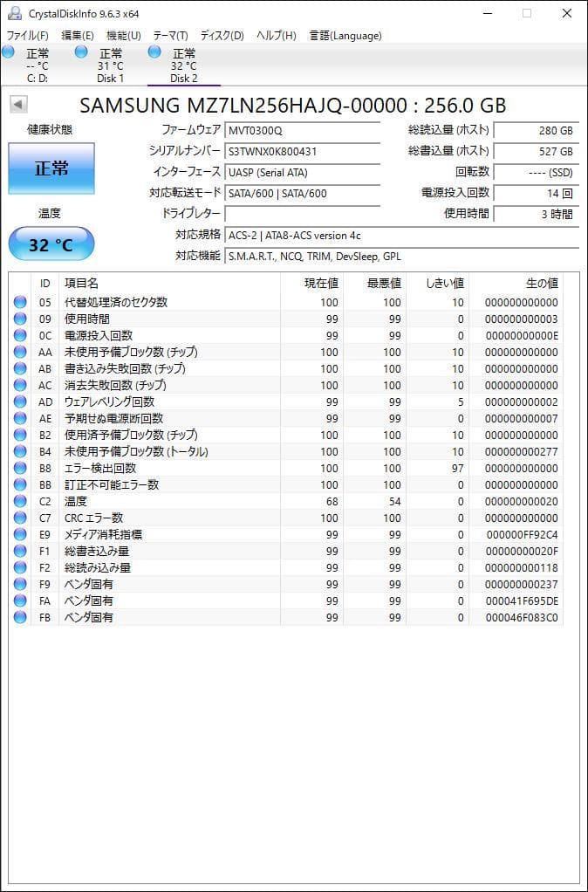Click the CrystalDiskInfo title bar app icon

coord(15,13)
